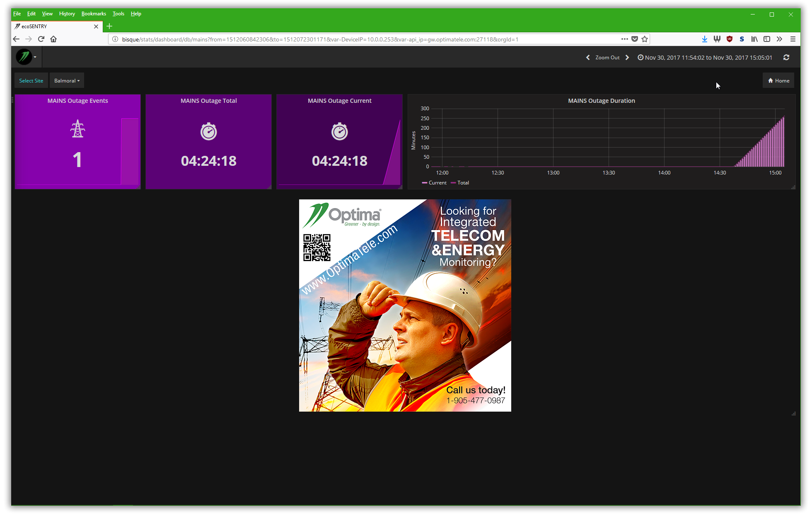The image size is (812, 514).
Task: Show more toolbar tools chevrons
Action: coord(779,39)
